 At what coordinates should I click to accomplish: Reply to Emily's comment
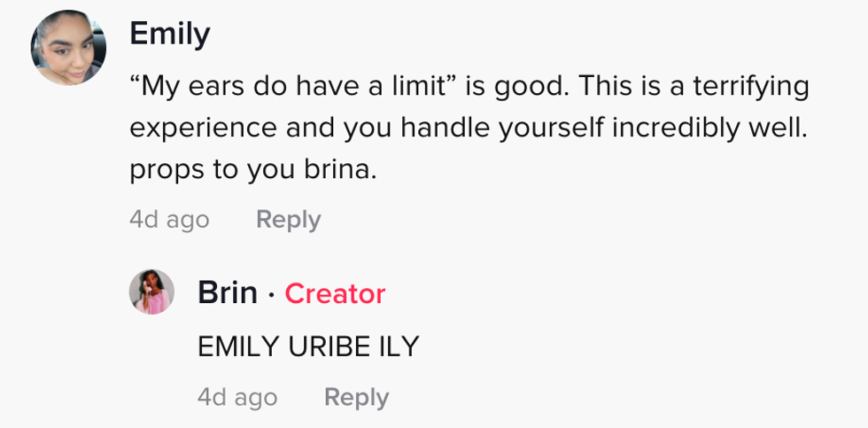(x=288, y=219)
